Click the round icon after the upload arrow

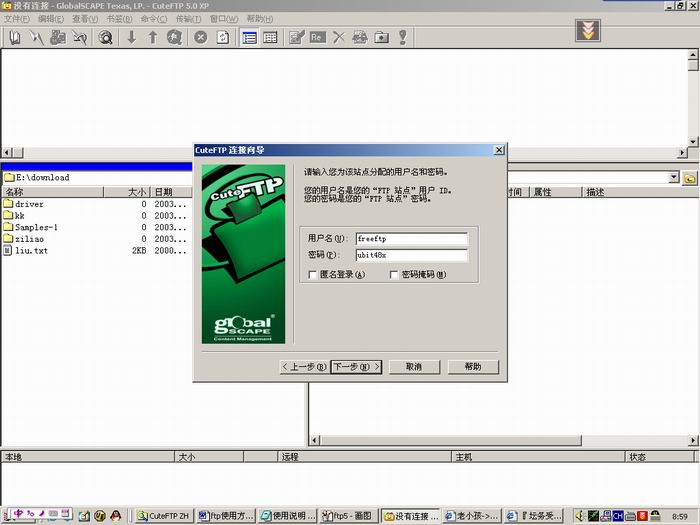tap(174, 38)
